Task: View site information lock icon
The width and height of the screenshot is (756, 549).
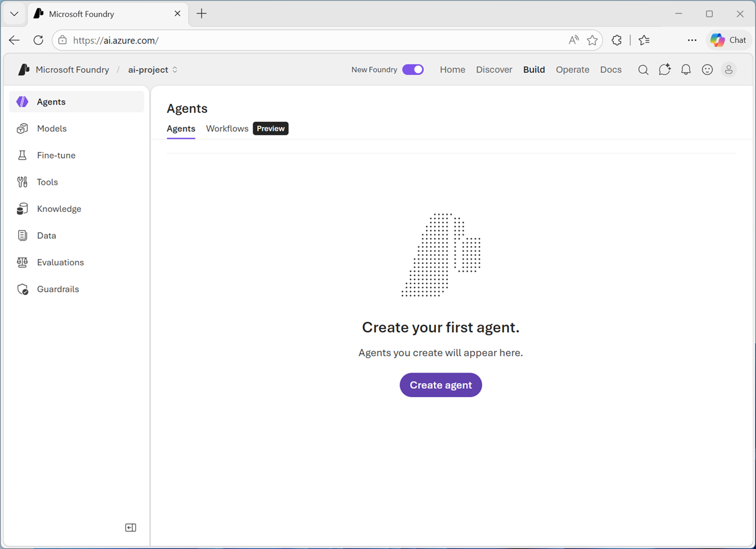Action: pyautogui.click(x=62, y=40)
